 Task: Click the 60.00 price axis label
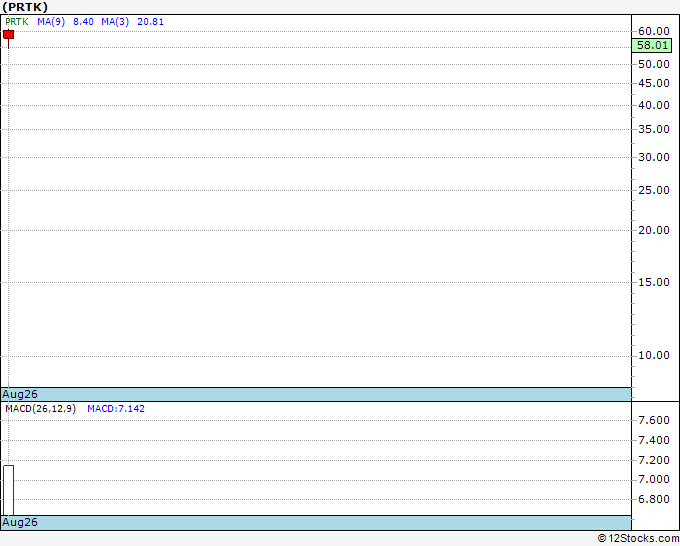654,31
